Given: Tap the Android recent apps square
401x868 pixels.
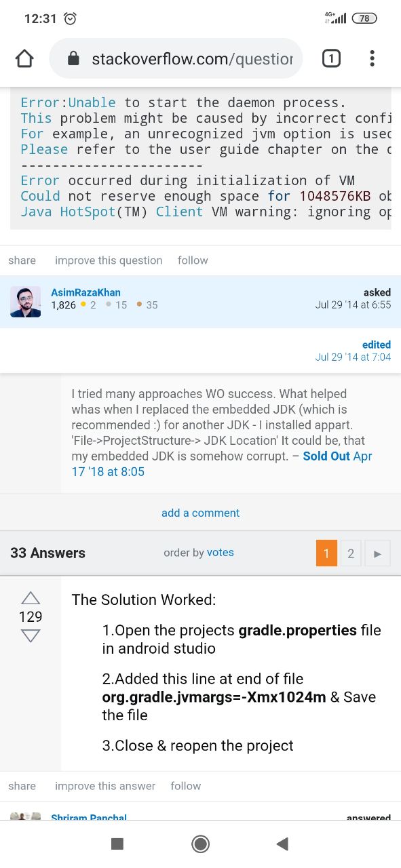Looking at the screenshot, I should click(117, 844).
